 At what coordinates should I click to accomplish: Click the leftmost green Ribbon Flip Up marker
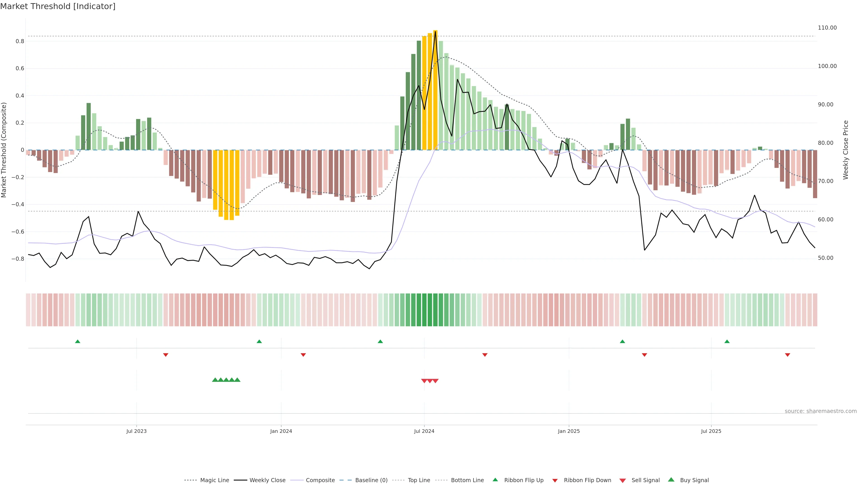pyautogui.click(x=78, y=342)
